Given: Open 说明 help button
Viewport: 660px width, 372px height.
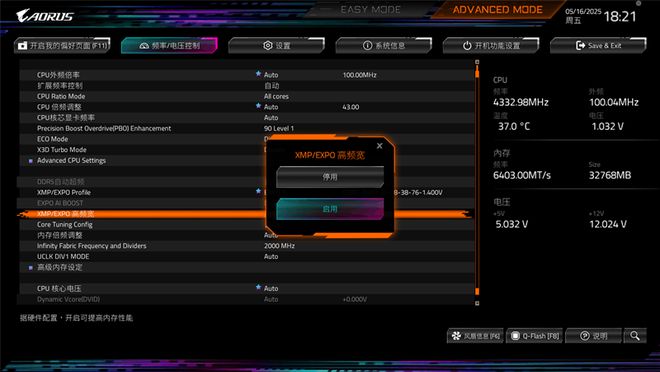Looking at the screenshot, I should [x=593, y=336].
